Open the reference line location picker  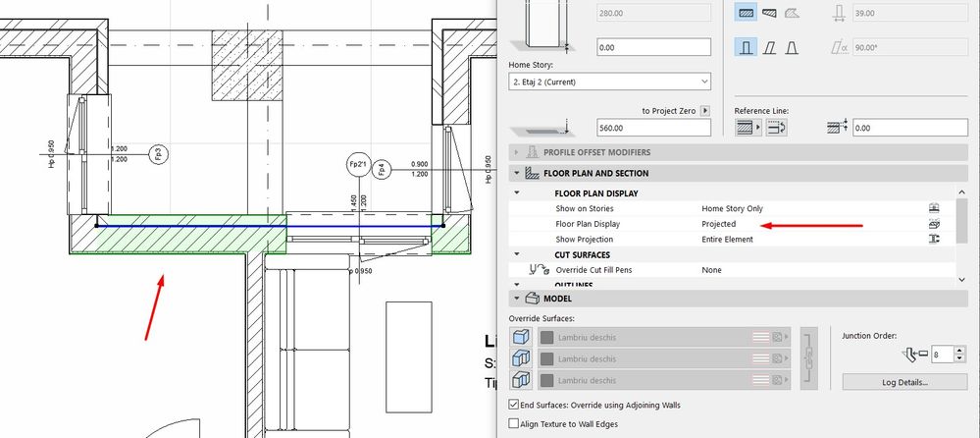(748, 128)
